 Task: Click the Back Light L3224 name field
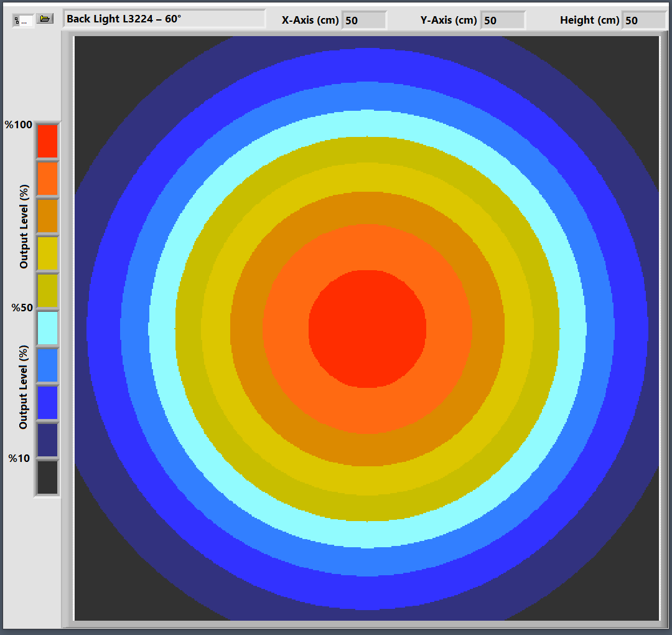tap(164, 19)
